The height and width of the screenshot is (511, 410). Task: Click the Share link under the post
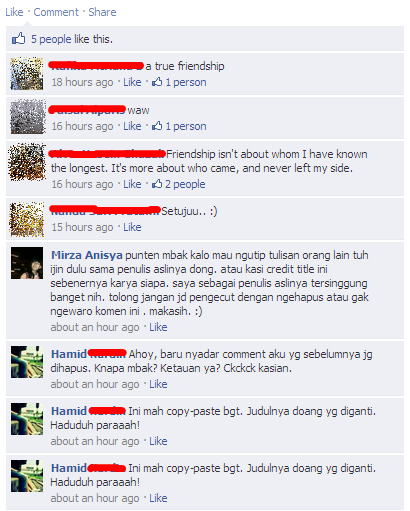click(102, 12)
